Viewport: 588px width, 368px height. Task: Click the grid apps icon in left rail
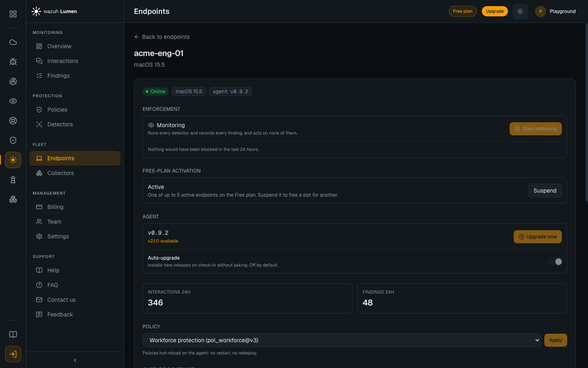point(13,14)
